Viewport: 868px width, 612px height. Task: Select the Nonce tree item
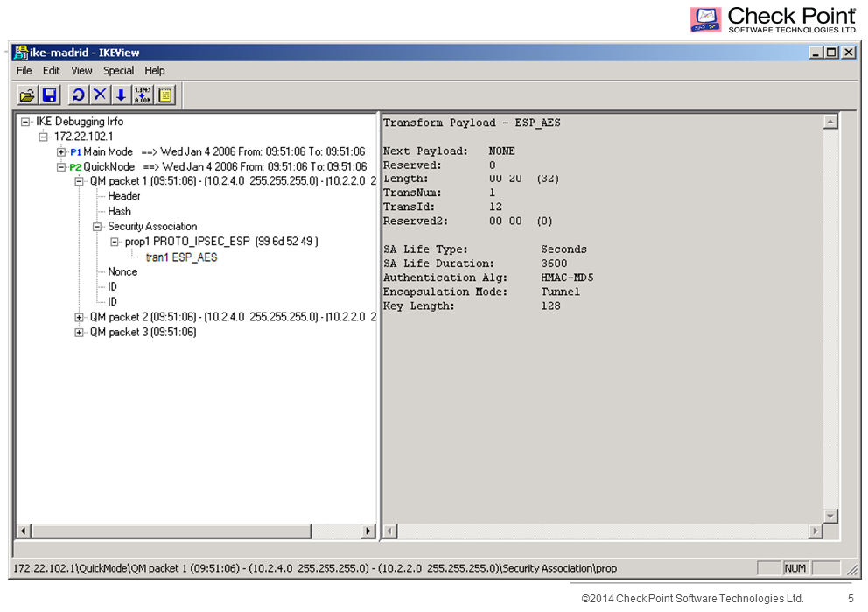(x=122, y=272)
